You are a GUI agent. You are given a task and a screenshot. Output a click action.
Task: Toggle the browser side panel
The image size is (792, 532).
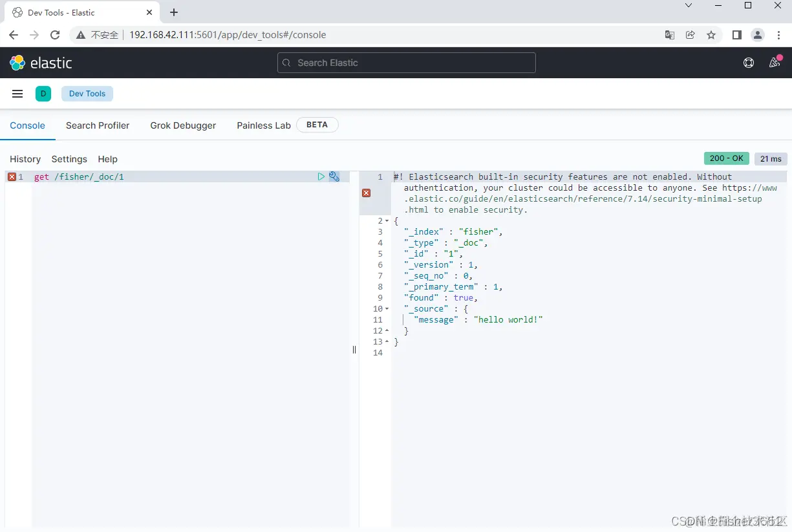(x=737, y=35)
